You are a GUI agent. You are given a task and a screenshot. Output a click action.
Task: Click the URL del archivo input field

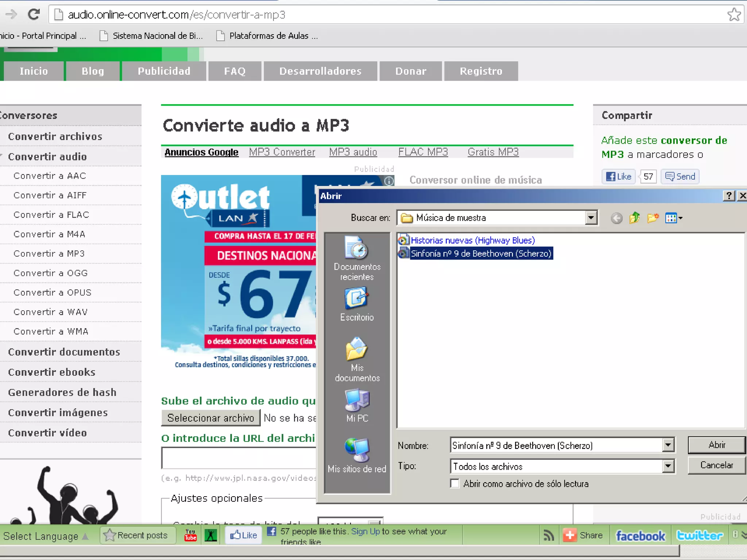tap(239, 457)
